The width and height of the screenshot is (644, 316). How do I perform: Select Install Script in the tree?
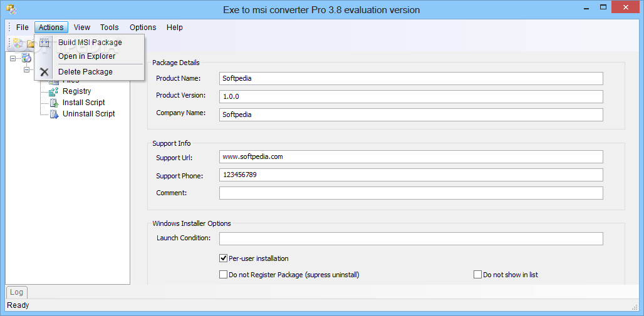84,103
